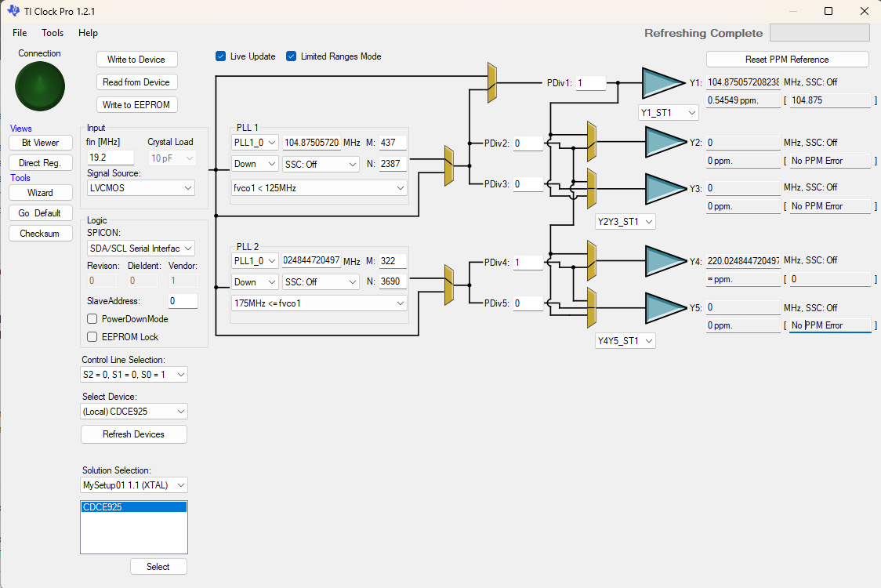Image resolution: width=881 pixels, height=588 pixels.
Task: Click the PLL 2 M value field
Action: tap(393, 261)
